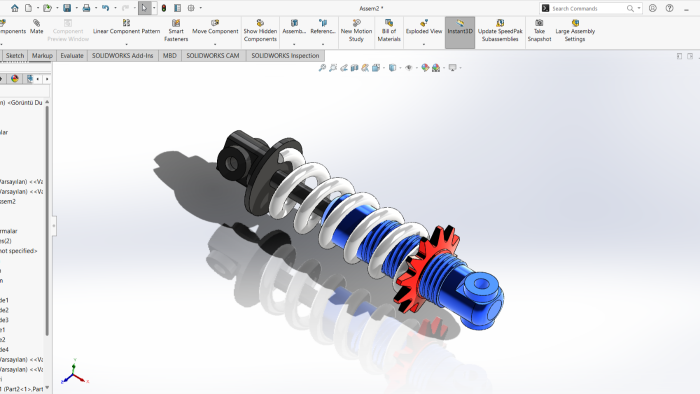Image resolution: width=700 pixels, height=394 pixels.
Task: Open the Help question mark icon
Action: [669, 8]
